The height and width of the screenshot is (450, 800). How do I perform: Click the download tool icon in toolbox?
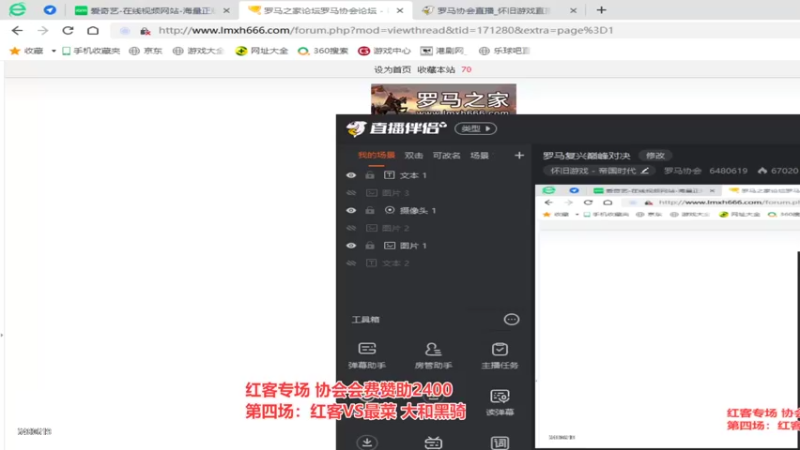pyautogui.click(x=367, y=442)
